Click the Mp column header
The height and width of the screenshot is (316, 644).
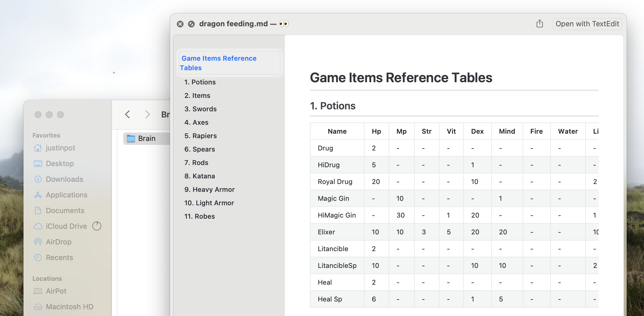click(401, 131)
